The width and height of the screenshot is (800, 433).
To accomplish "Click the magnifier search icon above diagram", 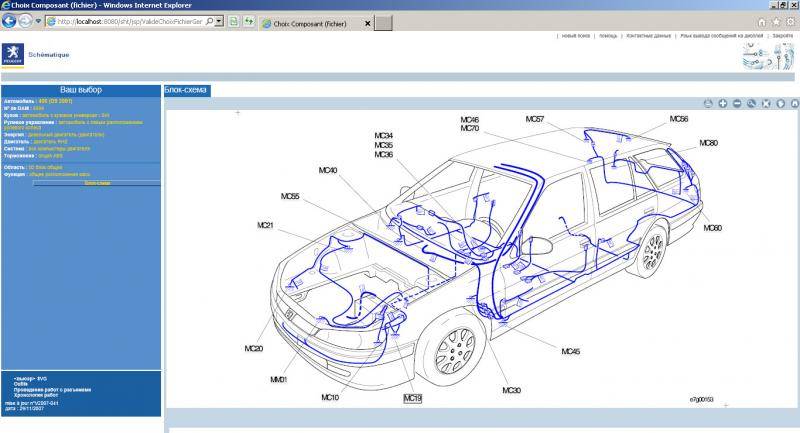I will click(751, 103).
